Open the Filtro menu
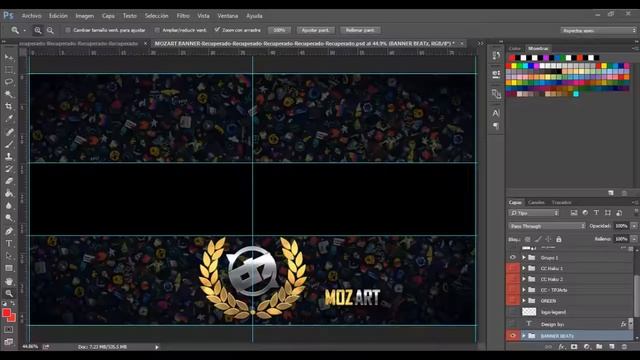 point(183,16)
